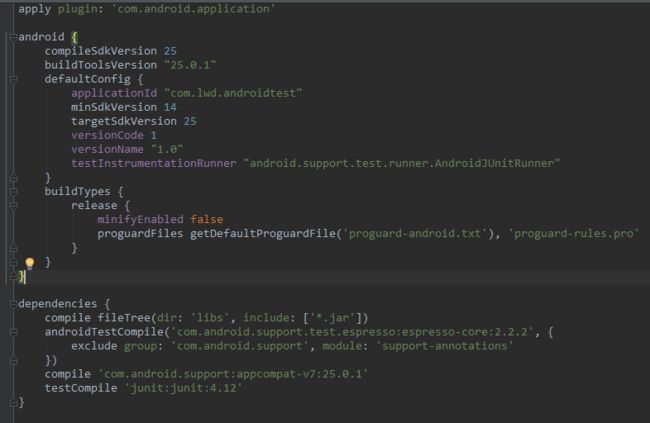Place cursor on compileSdkVersion 25

click(x=111, y=51)
